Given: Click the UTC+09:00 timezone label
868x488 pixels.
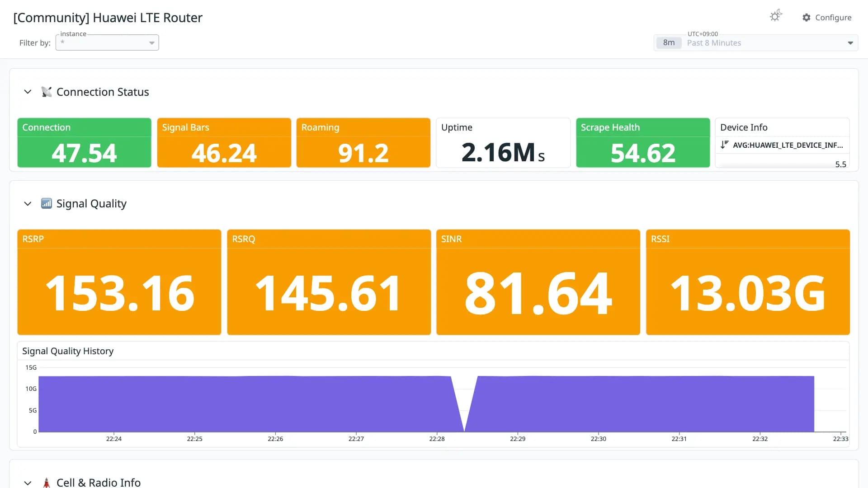Looking at the screenshot, I should coord(703,34).
